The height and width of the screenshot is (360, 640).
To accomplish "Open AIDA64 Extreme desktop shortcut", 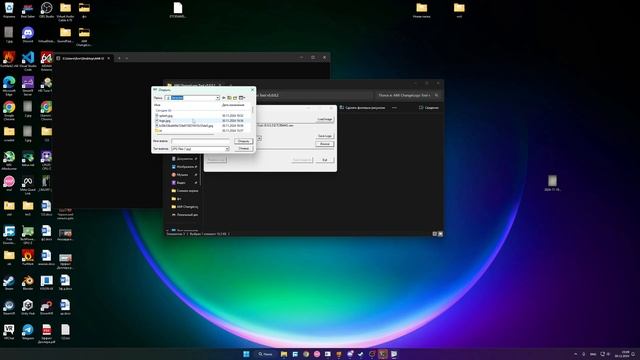I will pyautogui.click(x=47, y=60).
